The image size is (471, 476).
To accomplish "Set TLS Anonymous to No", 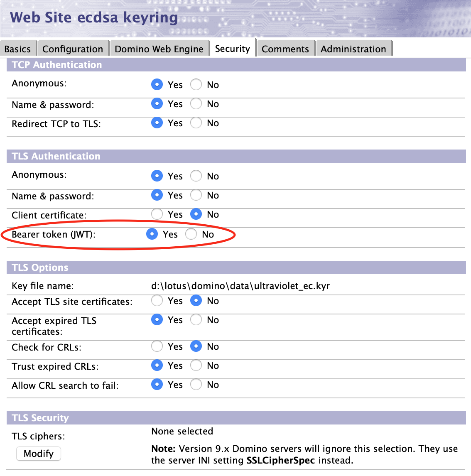I will click(x=196, y=176).
